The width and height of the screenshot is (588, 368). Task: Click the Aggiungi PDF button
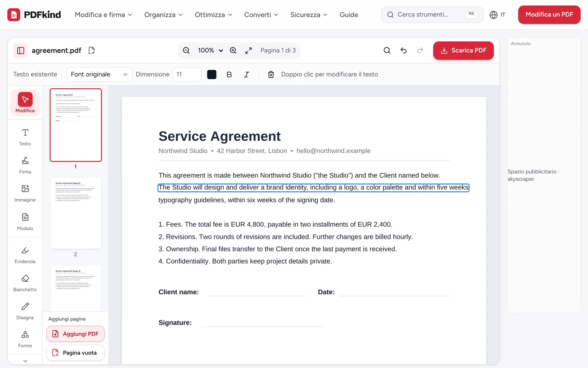[x=76, y=334]
